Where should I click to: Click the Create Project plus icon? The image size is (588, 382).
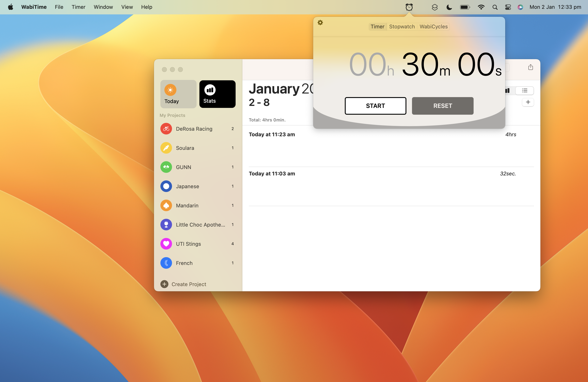(x=164, y=284)
